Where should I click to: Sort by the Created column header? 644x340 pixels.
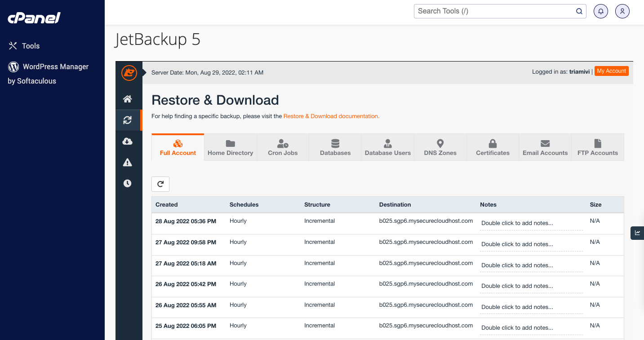pyautogui.click(x=167, y=204)
